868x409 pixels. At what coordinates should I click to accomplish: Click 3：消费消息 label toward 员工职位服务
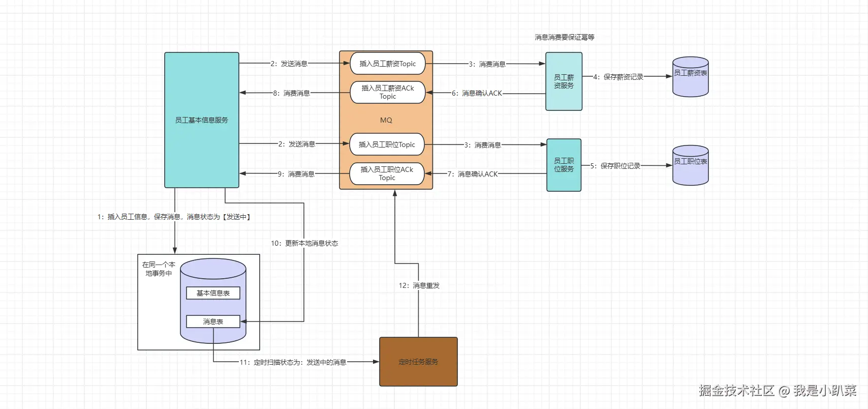tap(482, 145)
